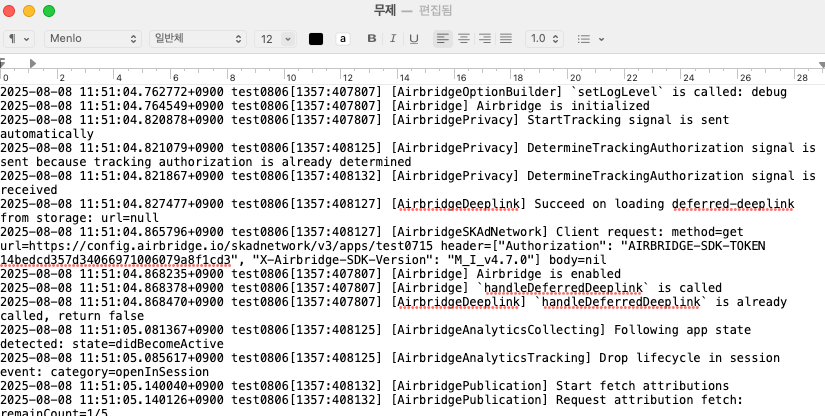Align text right
Screen dimensions: 825x416
(485, 38)
